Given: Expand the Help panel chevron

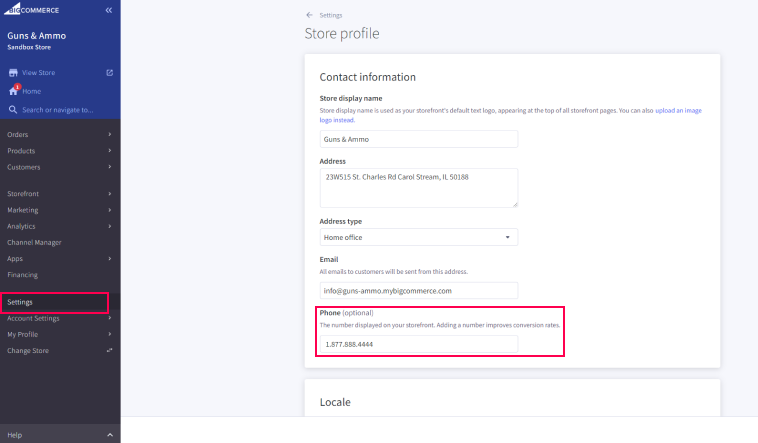Looking at the screenshot, I should (x=110, y=435).
